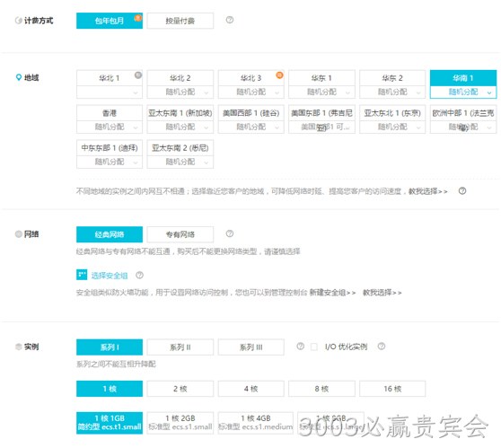Pick 1 核 4GB ecs.s1.medium instance
Screen dimensions: 501x448
(256, 423)
